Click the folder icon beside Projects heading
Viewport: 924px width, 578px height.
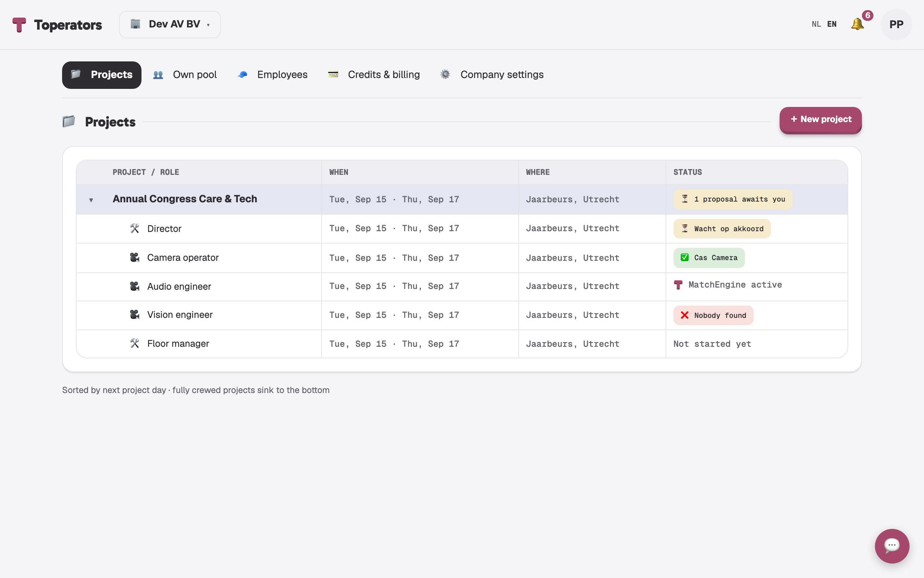[x=69, y=122]
